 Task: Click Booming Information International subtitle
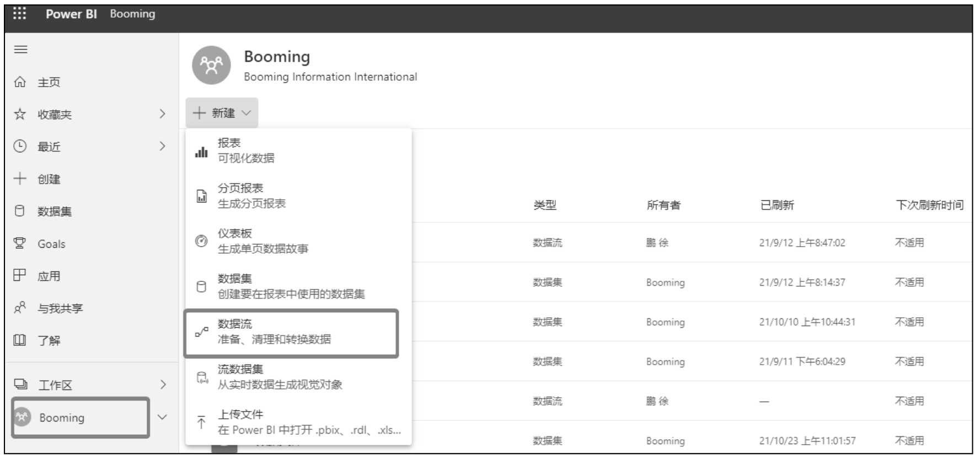point(330,77)
